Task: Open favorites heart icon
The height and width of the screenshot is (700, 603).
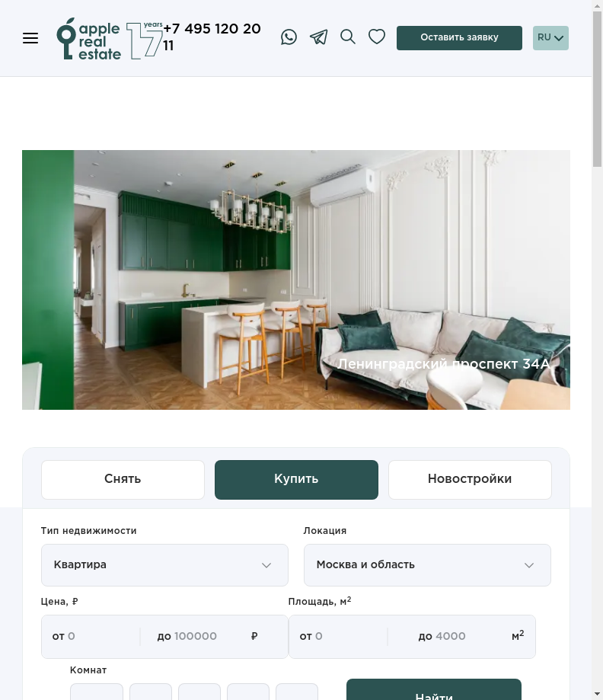Action: pos(377,37)
